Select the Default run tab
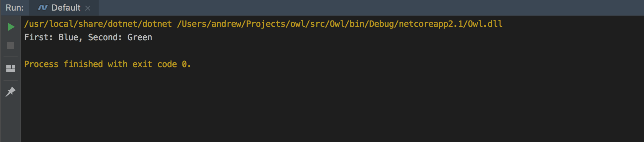Image resolution: width=644 pixels, height=142 pixels. pyautogui.click(x=66, y=8)
